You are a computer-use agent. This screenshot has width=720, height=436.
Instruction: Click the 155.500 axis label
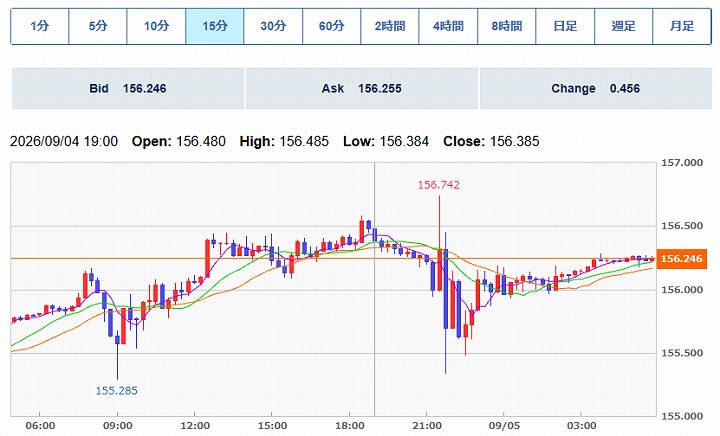[682, 353]
